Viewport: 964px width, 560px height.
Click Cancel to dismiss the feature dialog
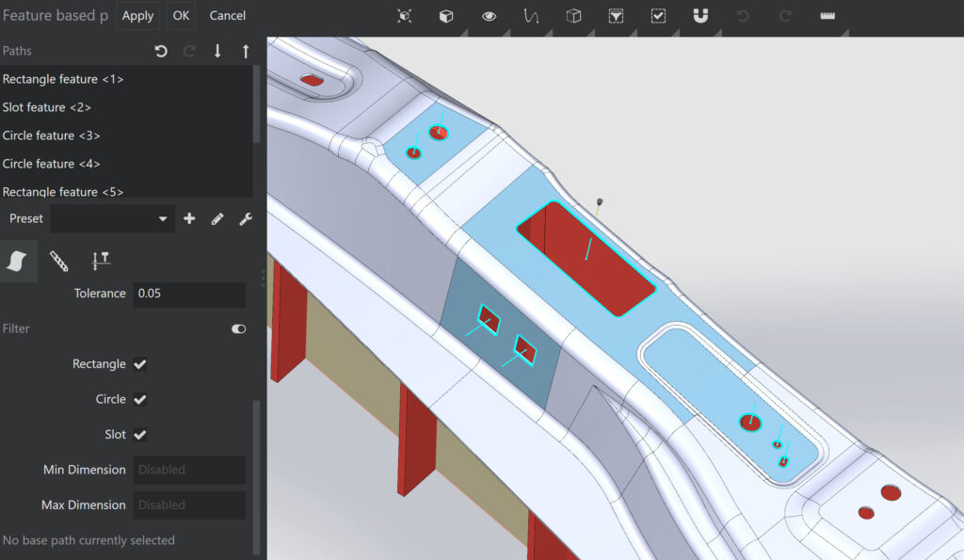227,15
